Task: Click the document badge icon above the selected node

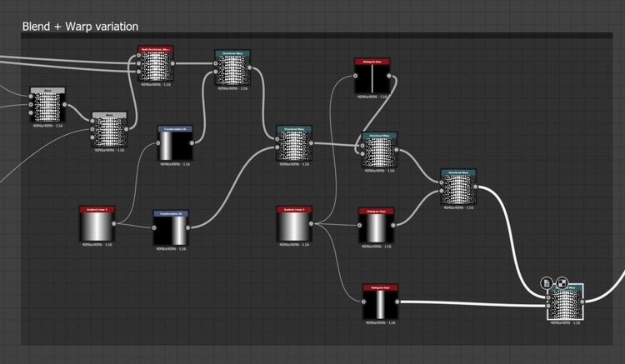Action: click(x=547, y=283)
